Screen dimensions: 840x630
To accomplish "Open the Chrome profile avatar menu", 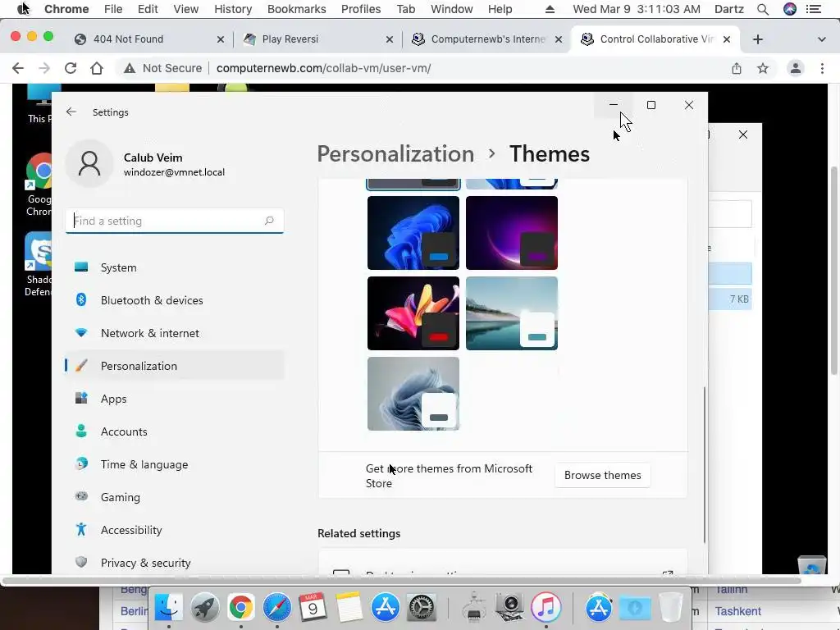I will pos(796,68).
